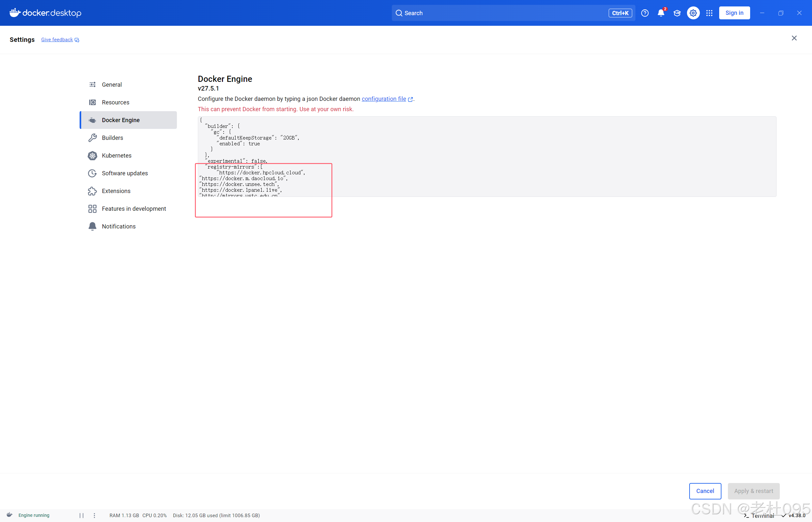Click the help question mark icon
Screen dimensions: 812x522
tap(644, 13)
